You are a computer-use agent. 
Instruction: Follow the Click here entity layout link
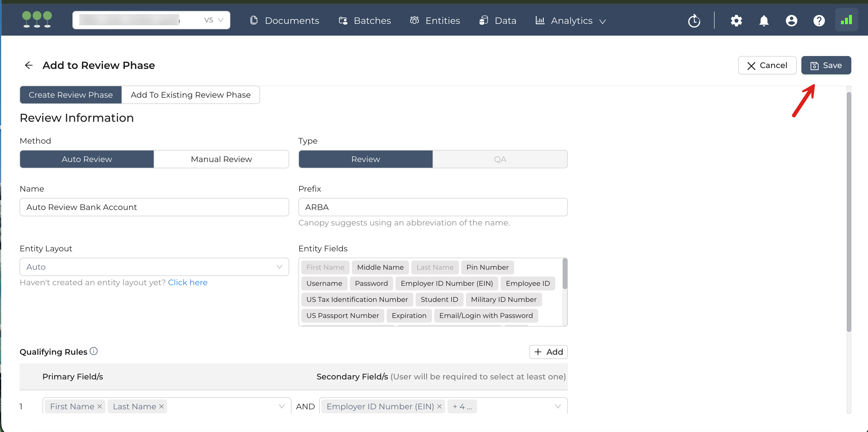coord(188,282)
